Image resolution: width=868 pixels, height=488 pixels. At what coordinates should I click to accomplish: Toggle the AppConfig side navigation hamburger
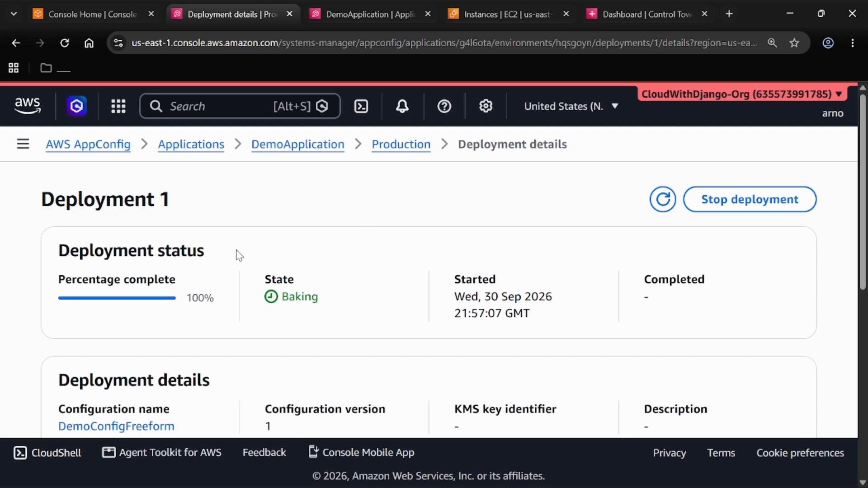click(x=23, y=144)
